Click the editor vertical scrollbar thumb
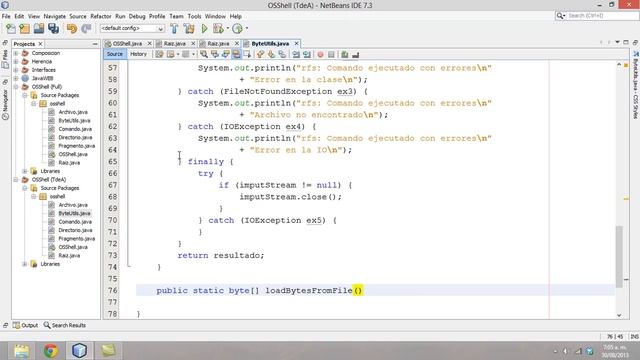Viewport: 640px width, 360px height. tap(619, 256)
